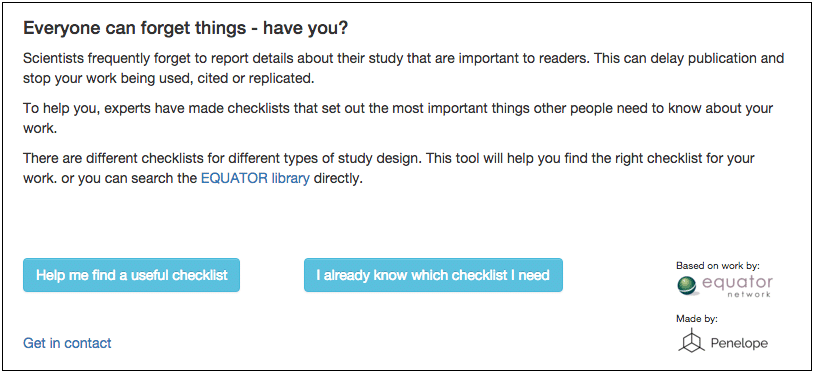The height and width of the screenshot is (373, 814).
Task: Click the "Everyone can forget things" heading
Action: (185, 29)
